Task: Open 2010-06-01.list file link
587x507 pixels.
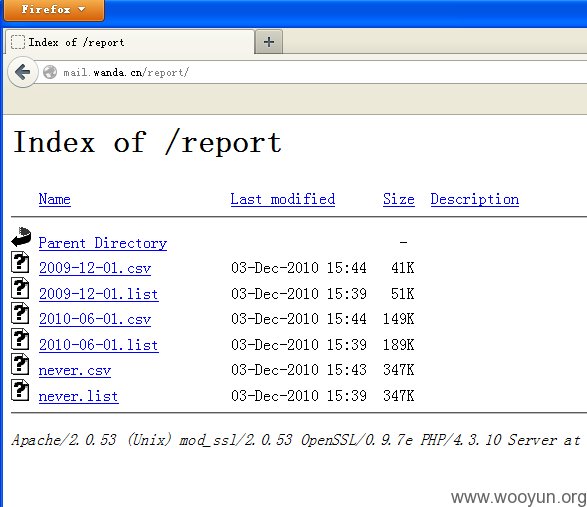Action: pyautogui.click(x=99, y=345)
